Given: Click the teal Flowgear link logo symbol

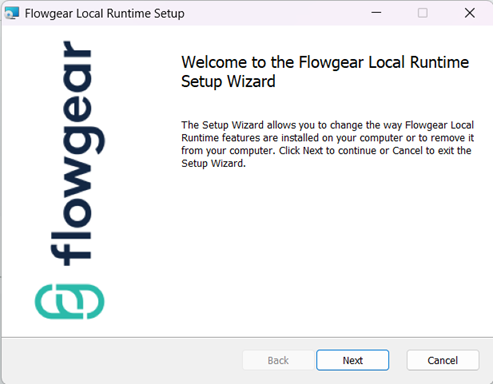Looking at the screenshot, I should coord(70,301).
